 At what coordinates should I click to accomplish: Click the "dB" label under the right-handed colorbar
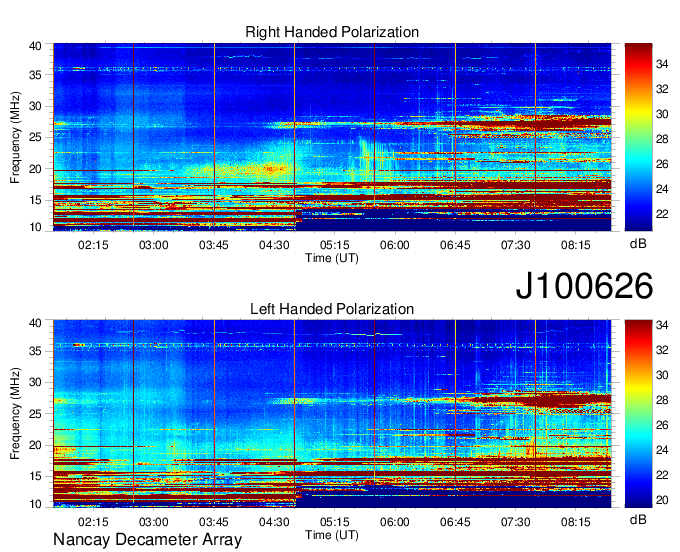coord(638,244)
